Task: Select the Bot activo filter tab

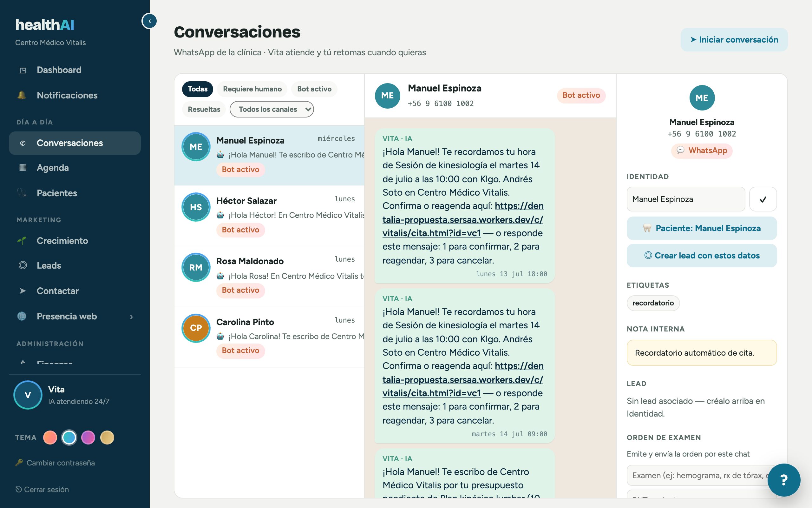Action: [x=314, y=89]
